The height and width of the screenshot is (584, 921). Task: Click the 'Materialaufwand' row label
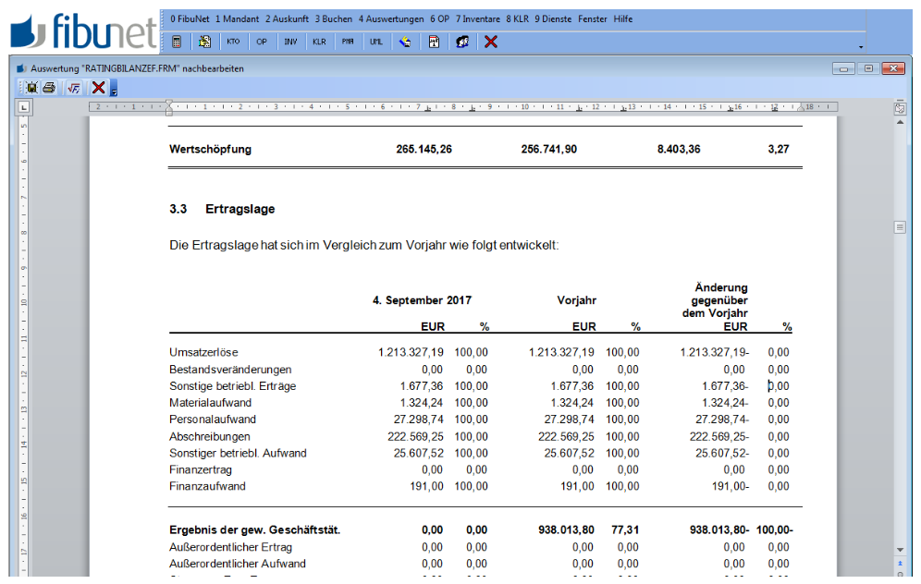coord(210,403)
